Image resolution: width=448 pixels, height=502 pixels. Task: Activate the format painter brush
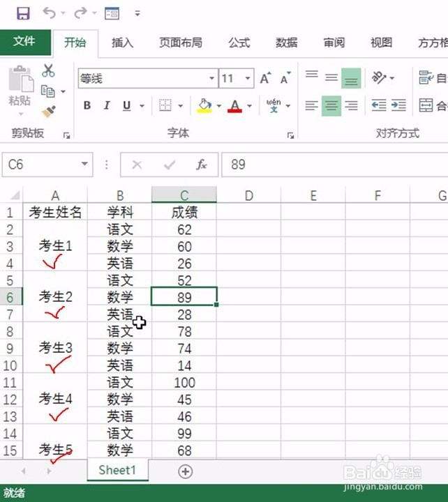pos(49,111)
